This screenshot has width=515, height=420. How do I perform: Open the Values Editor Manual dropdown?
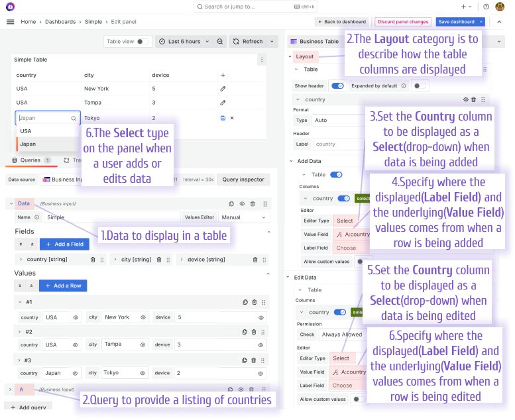click(244, 217)
